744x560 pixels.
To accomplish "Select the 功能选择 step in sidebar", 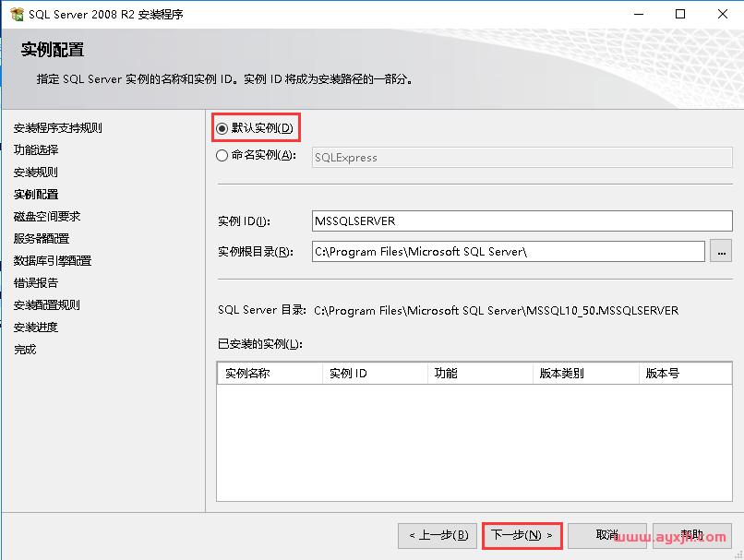I will click(36, 149).
